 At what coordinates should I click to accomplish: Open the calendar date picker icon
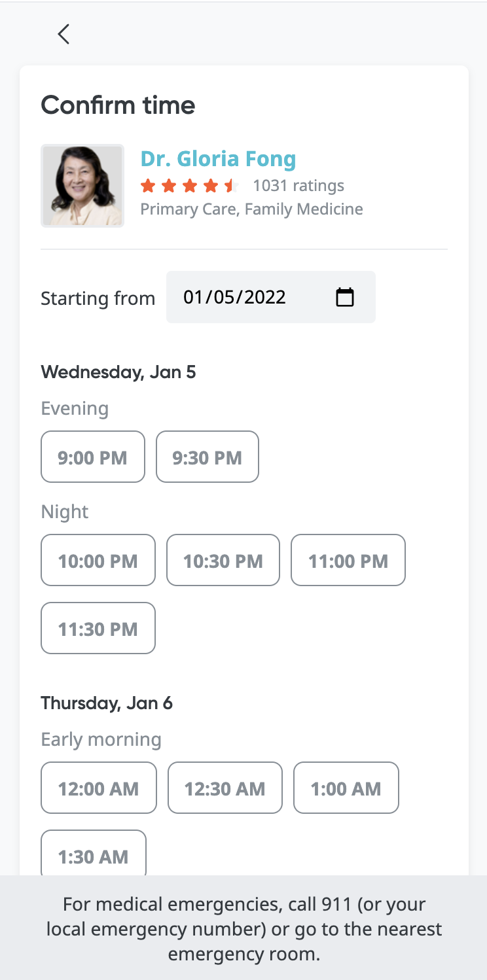(344, 298)
